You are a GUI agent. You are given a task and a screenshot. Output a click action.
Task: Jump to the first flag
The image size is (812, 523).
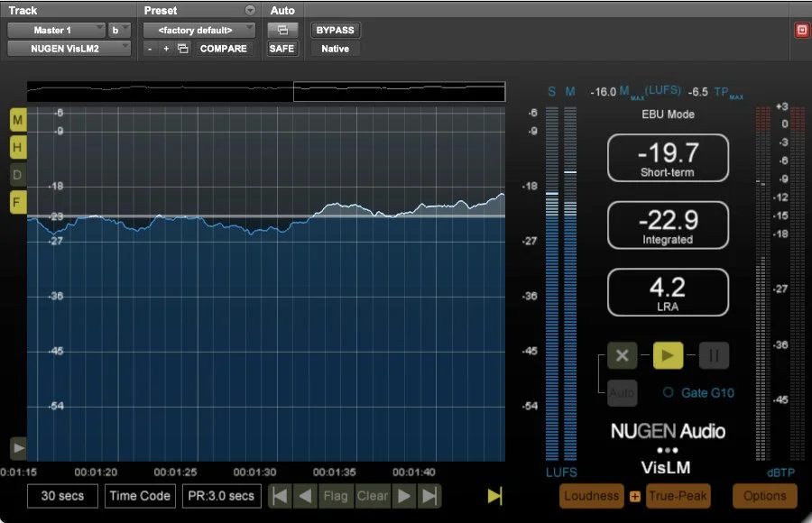281,496
